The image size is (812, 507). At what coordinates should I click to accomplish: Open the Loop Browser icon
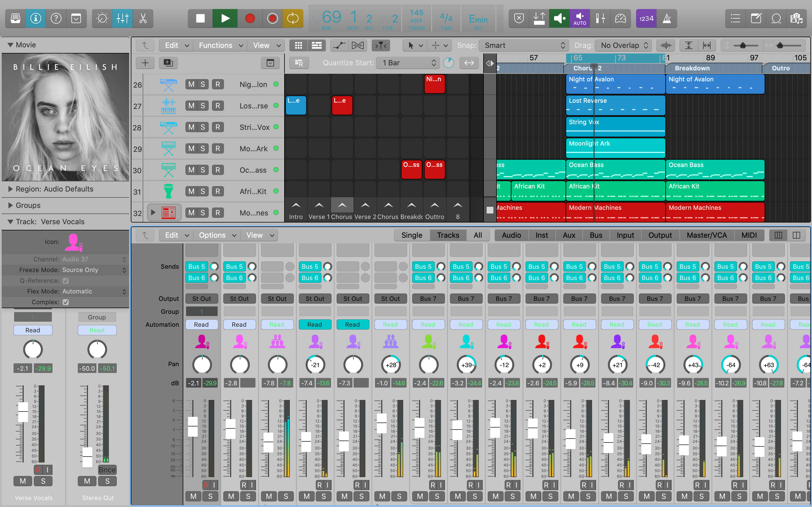(x=776, y=18)
